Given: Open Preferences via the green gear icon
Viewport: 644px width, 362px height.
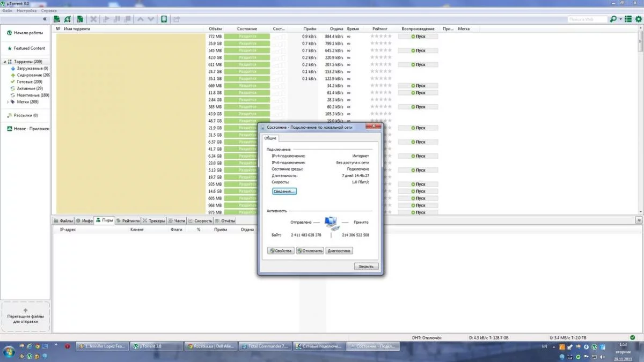Looking at the screenshot, I should tap(638, 19).
